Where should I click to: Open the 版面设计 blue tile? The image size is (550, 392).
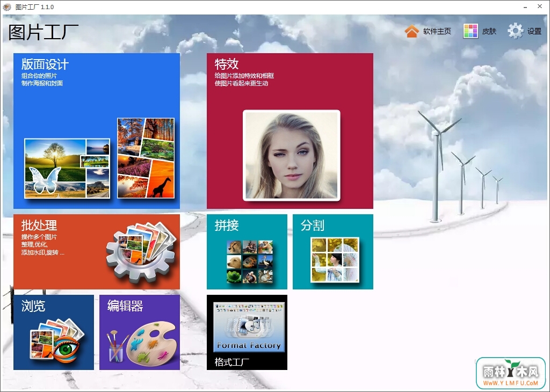coord(97,131)
